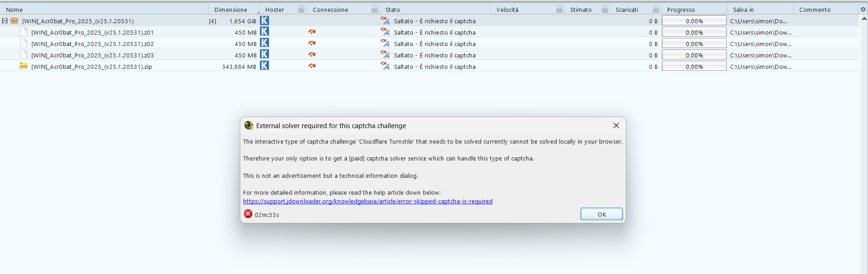Screen dimensions: 868x274
Task: Click the Stato column header
Action: (392, 10)
